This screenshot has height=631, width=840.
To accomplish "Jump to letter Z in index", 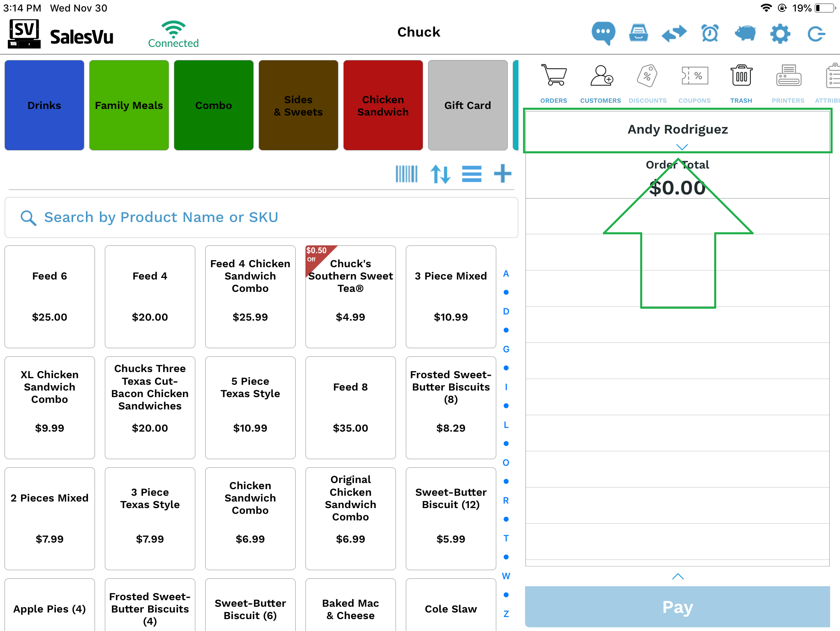I will pyautogui.click(x=506, y=614).
